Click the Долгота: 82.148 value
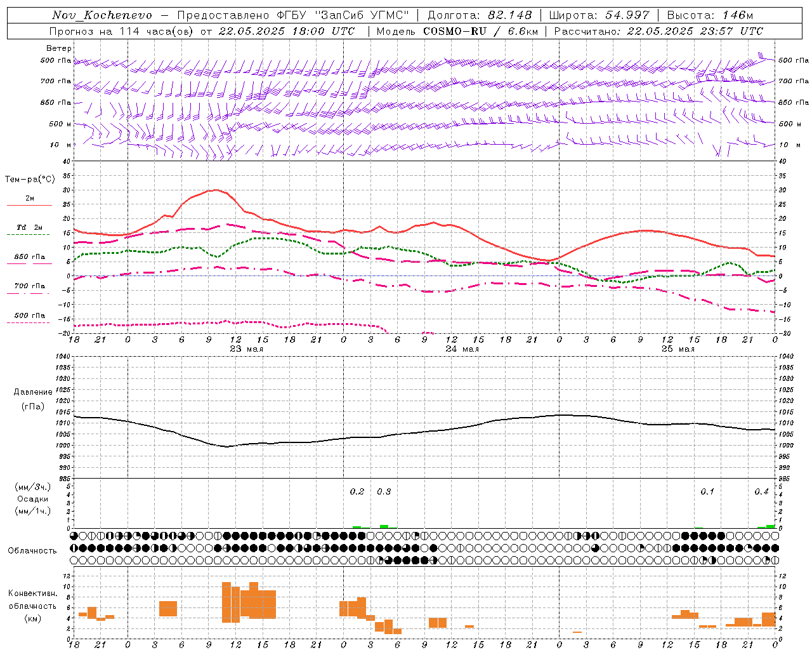 click(480, 15)
